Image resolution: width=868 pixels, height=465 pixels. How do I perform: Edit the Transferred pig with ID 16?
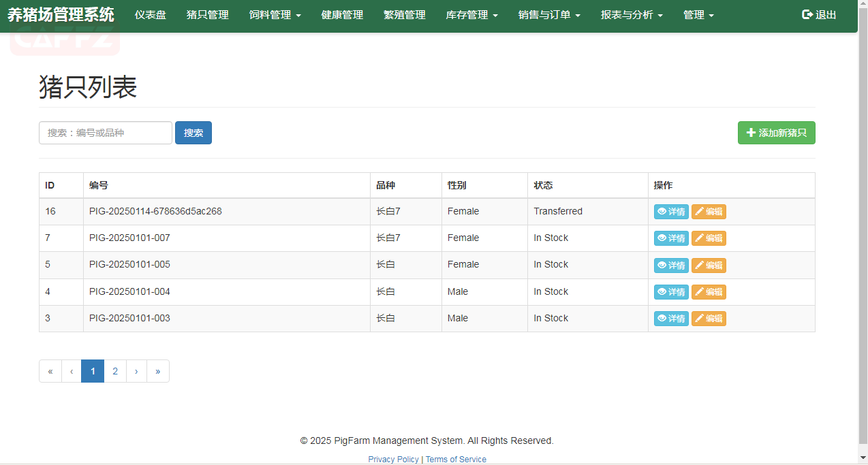coord(709,212)
